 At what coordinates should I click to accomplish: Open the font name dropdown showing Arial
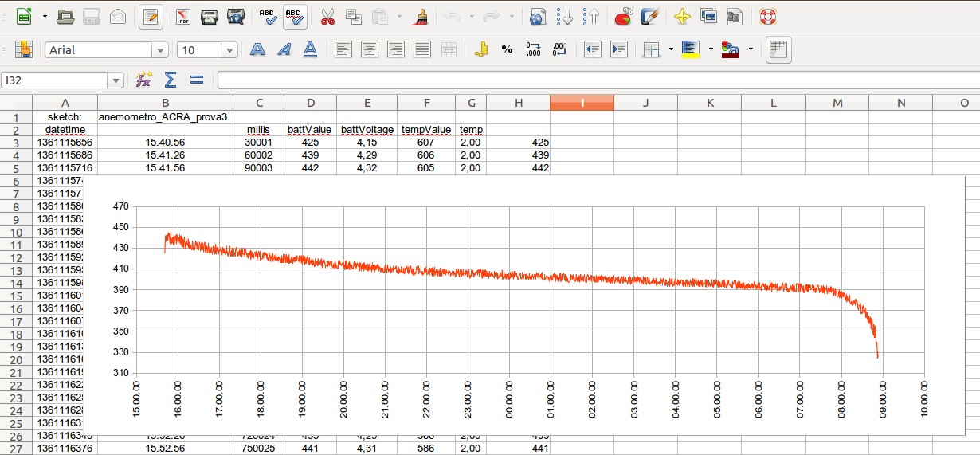(161, 50)
